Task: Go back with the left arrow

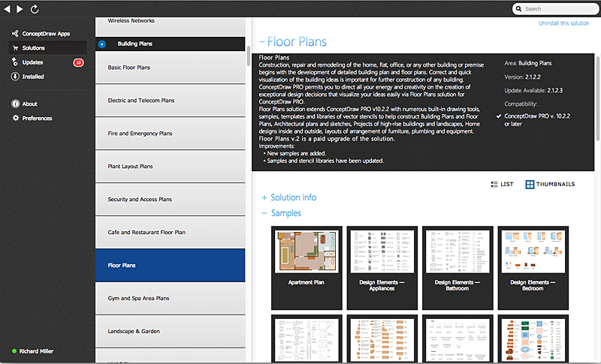Action: tap(7, 9)
